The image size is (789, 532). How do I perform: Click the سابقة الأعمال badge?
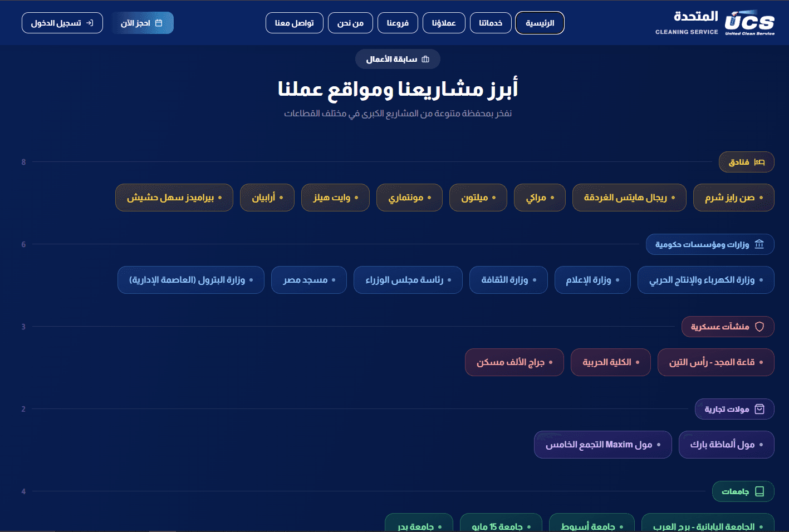tap(398, 59)
